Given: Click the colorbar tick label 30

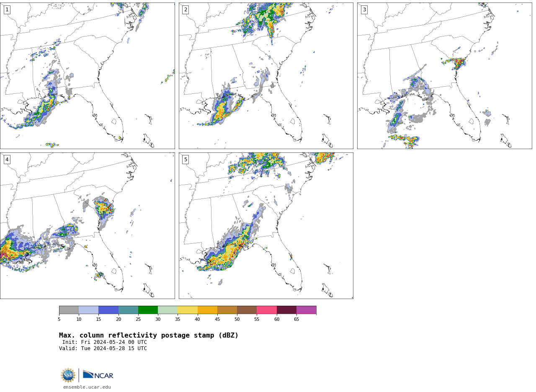Looking at the screenshot, I should pos(158,320).
